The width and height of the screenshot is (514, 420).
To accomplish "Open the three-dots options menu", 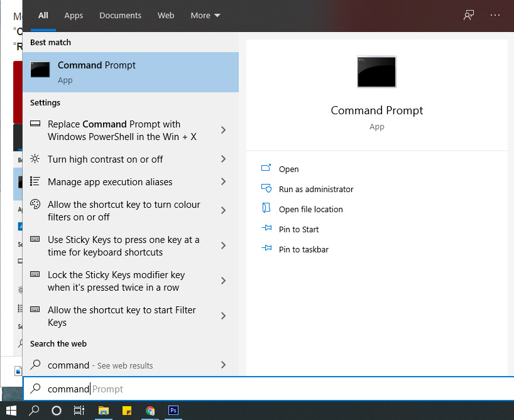I will point(495,15).
